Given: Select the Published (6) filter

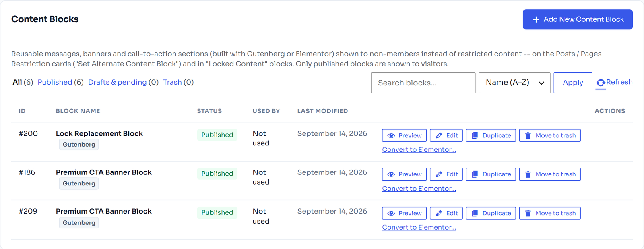Looking at the screenshot, I should click(60, 82).
